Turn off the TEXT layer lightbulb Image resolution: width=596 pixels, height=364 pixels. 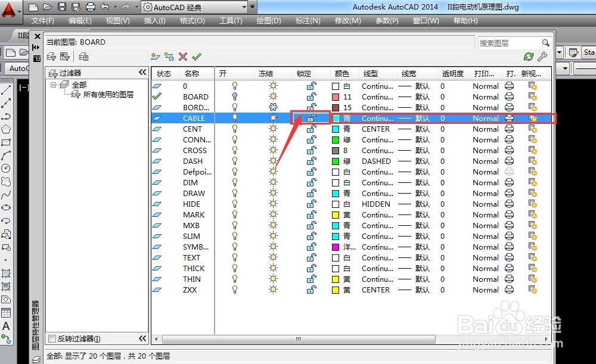(x=235, y=257)
